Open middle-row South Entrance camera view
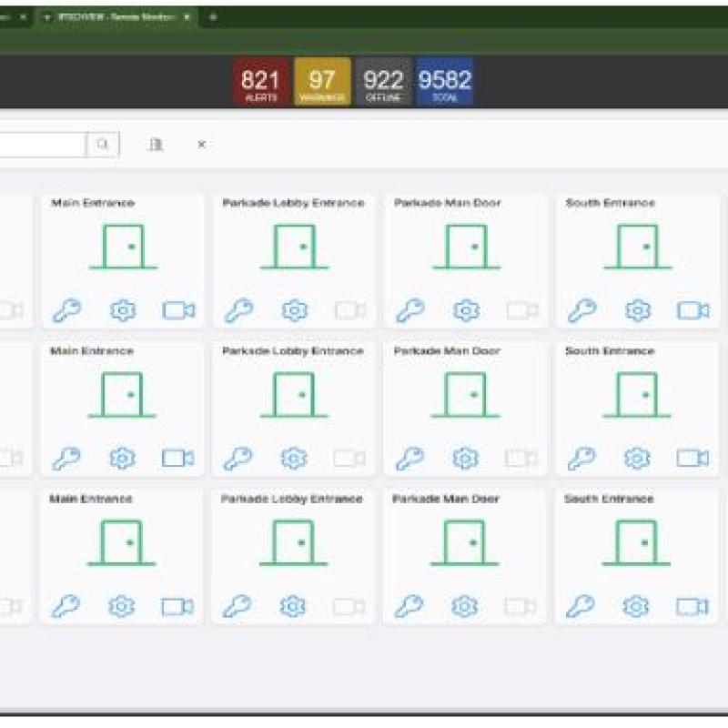This screenshot has width=728, height=728. 693,459
